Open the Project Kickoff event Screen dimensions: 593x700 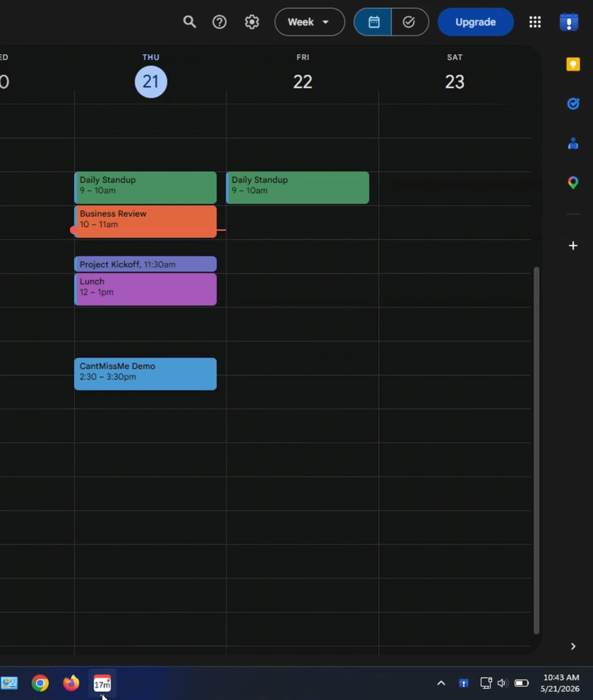(x=146, y=264)
